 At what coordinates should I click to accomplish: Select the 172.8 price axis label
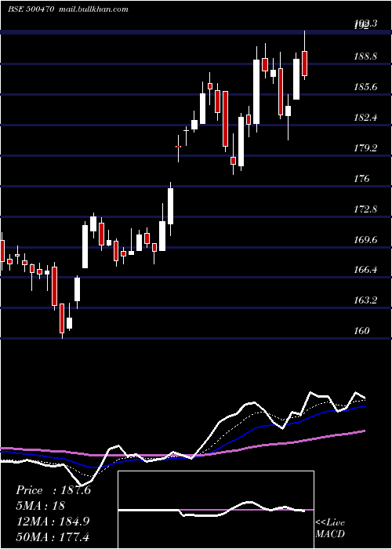click(365, 209)
